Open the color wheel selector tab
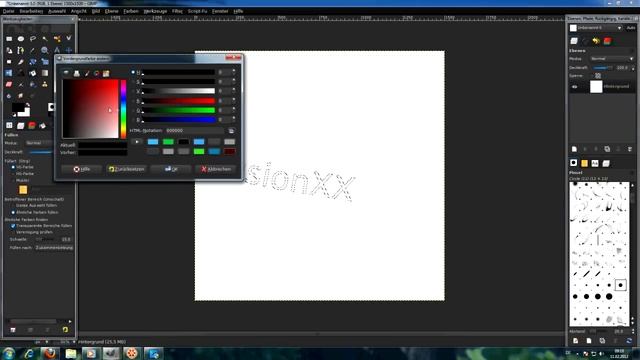This screenshot has height=360, width=640. pos(96,73)
